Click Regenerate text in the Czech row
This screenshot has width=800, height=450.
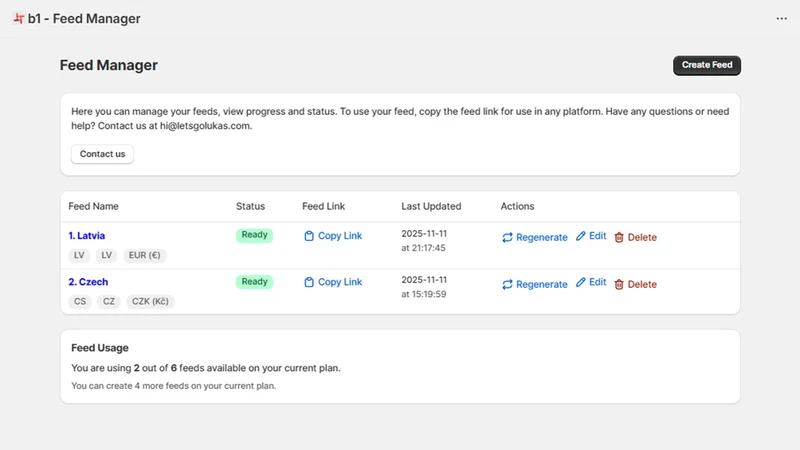pos(541,284)
